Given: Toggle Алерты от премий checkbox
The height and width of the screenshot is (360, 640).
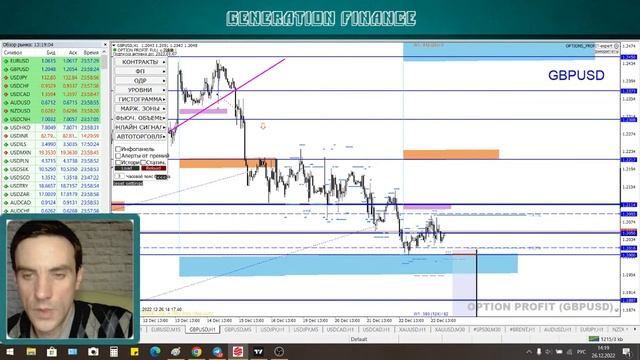Looking at the screenshot, I should point(118,156).
